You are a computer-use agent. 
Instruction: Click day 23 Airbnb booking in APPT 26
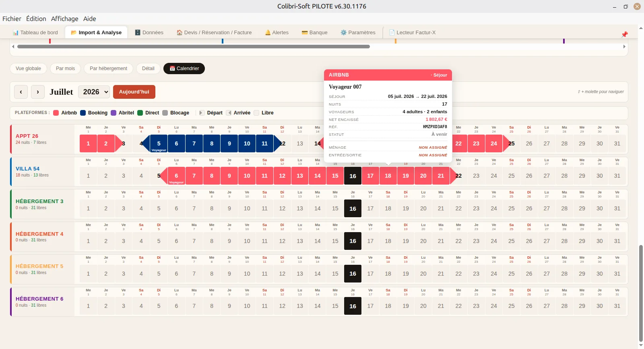(476, 143)
